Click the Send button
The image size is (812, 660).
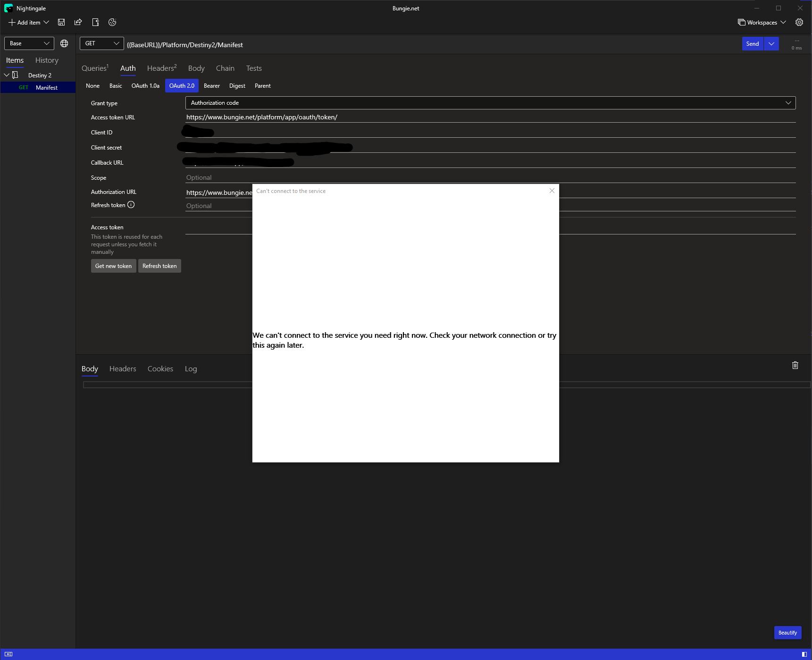pyautogui.click(x=753, y=44)
